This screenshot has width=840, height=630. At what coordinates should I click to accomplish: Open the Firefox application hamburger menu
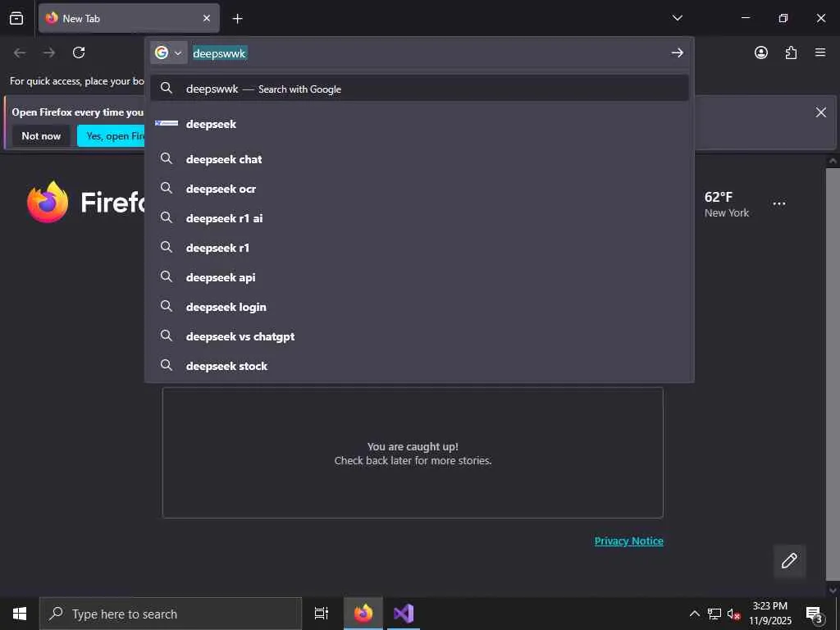(x=820, y=52)
